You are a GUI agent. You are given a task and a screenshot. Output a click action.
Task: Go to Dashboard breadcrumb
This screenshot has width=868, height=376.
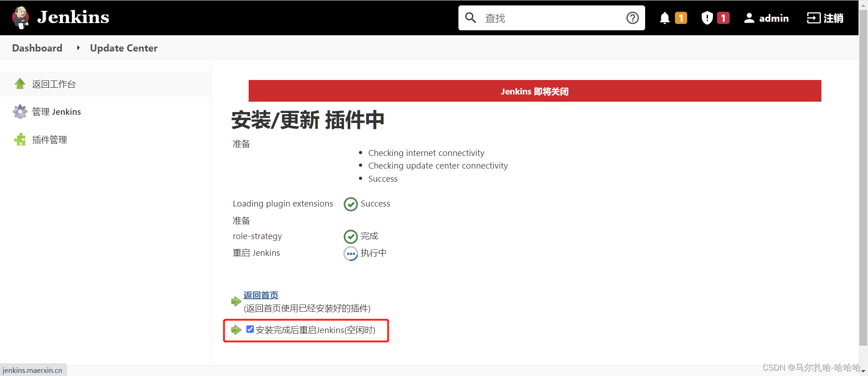coord(37,48)
